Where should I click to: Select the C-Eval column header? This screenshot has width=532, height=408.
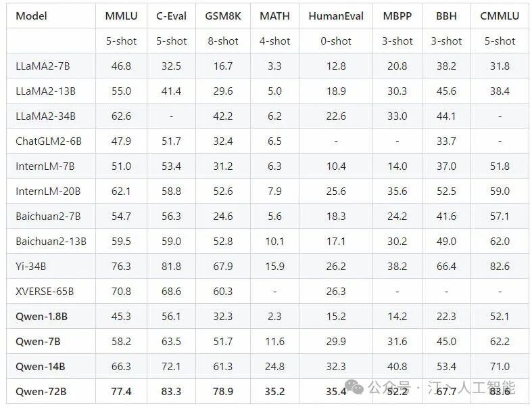pyautogui.click(x=172, y=16)
